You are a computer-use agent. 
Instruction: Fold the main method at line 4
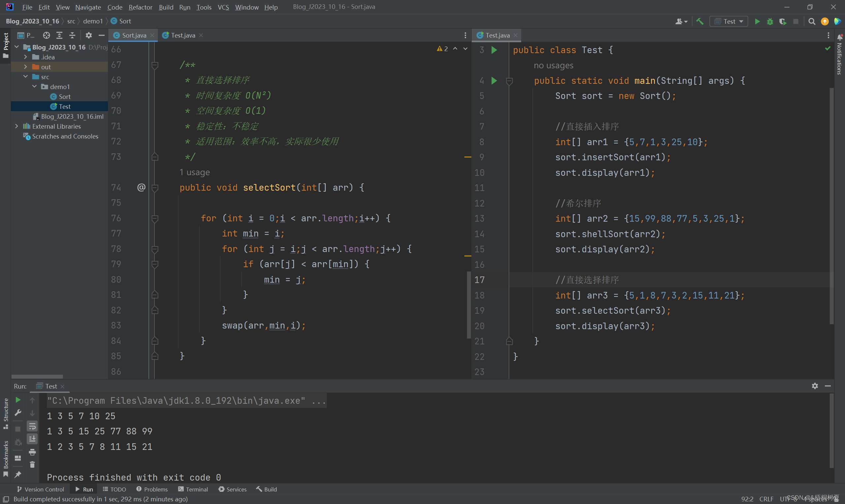[x=509, y=81]
